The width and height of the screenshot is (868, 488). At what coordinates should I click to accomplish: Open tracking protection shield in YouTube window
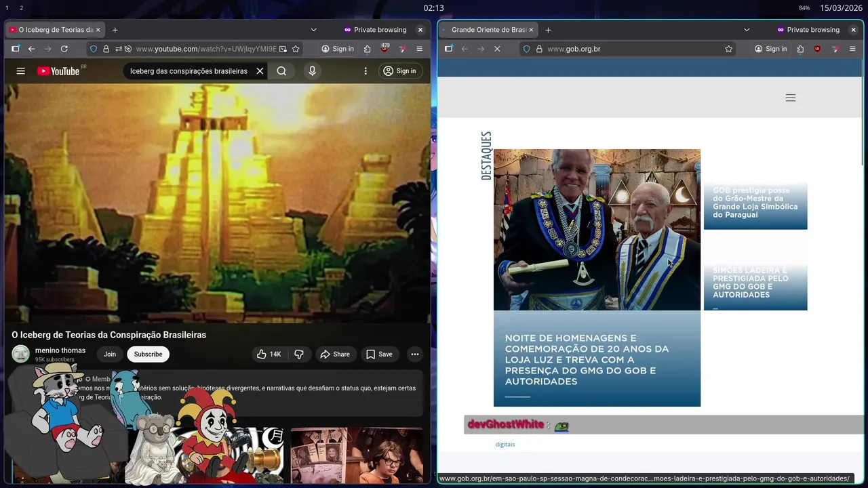point(94,49)
